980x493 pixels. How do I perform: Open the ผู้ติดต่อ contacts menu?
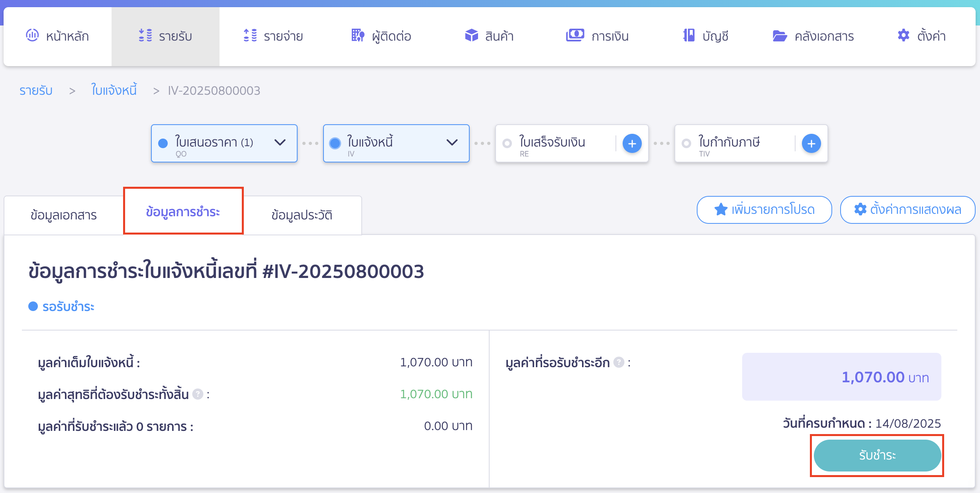tap(381, 36)
